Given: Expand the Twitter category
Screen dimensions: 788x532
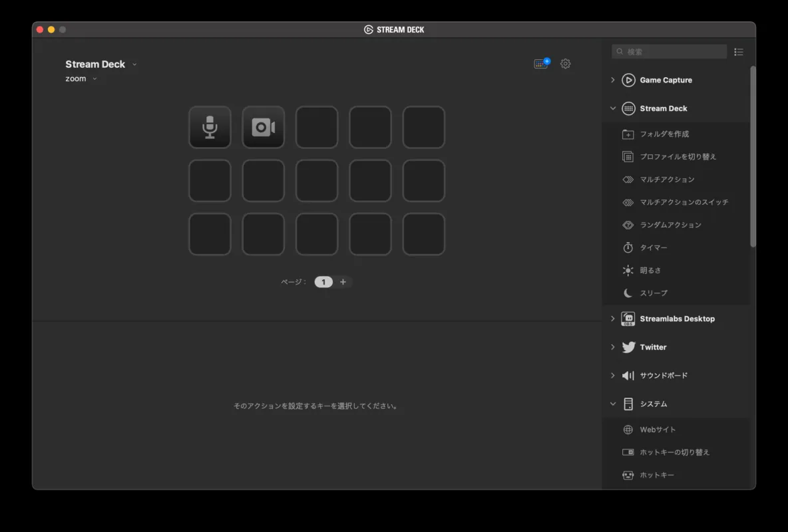Looking at the screenshot, I should click(612, 347).
